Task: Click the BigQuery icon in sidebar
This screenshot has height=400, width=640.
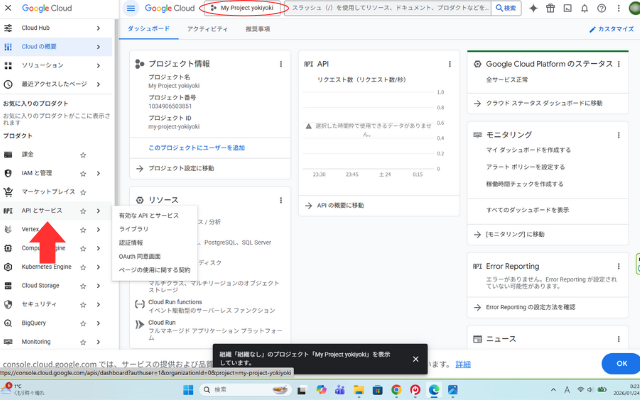Action: click(10, 323)
